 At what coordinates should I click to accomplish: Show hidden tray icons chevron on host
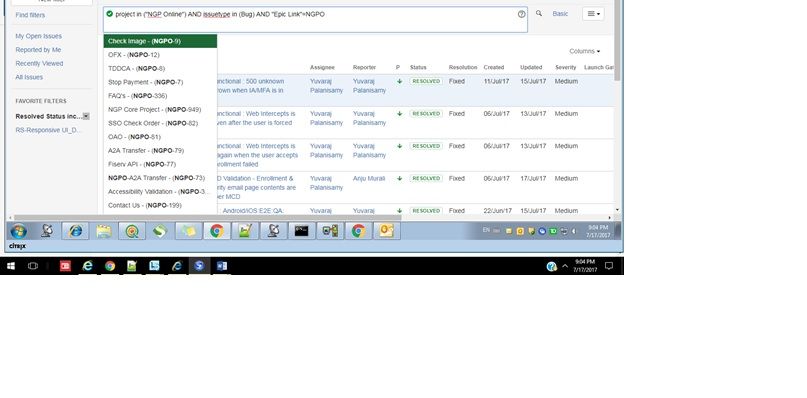click(x=565, y=266)
